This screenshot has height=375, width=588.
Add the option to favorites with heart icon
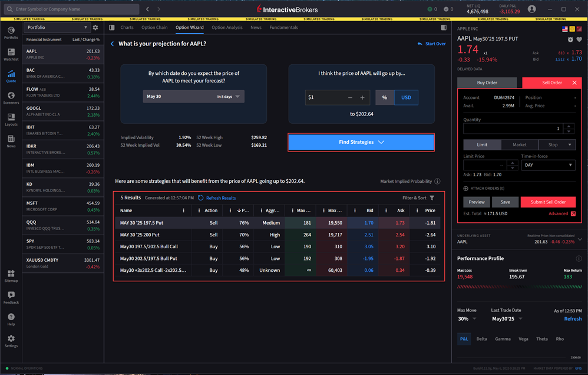[x=579, y=40]
